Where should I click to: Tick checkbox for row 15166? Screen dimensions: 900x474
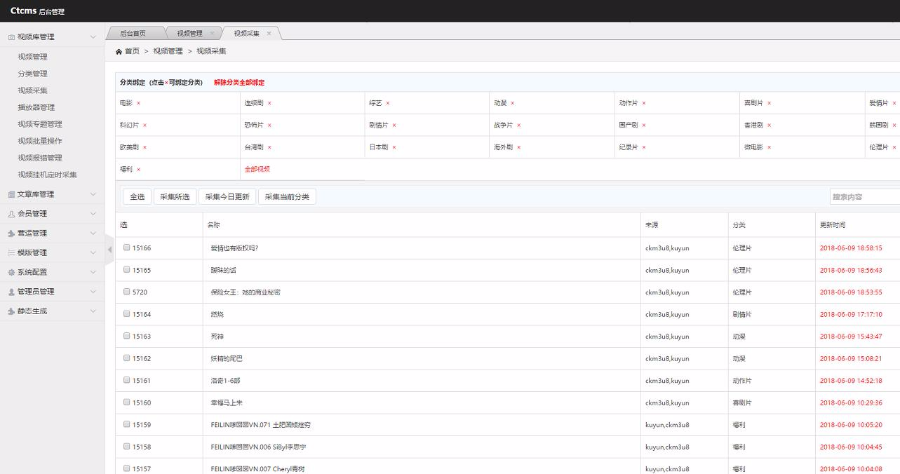(x=126, y=247)
